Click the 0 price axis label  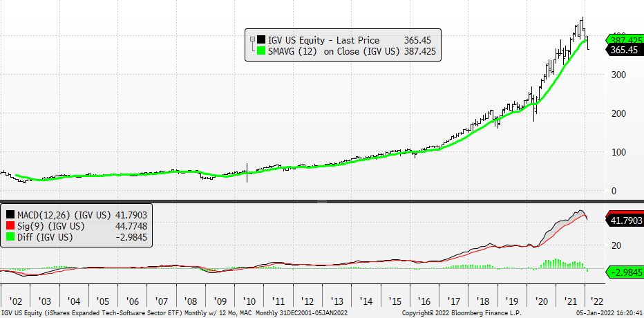[x=615, y=191]
